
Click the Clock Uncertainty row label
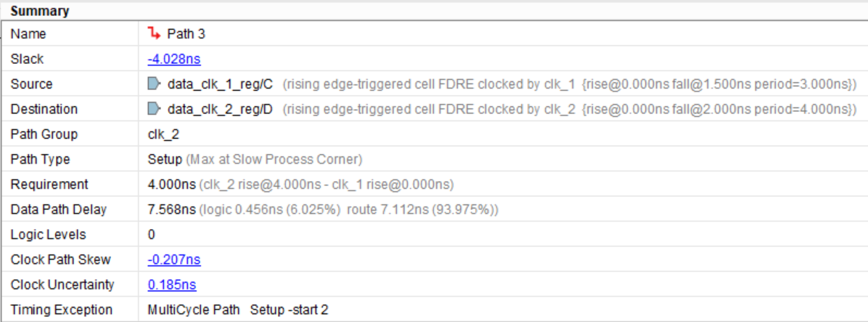(62, 285)
